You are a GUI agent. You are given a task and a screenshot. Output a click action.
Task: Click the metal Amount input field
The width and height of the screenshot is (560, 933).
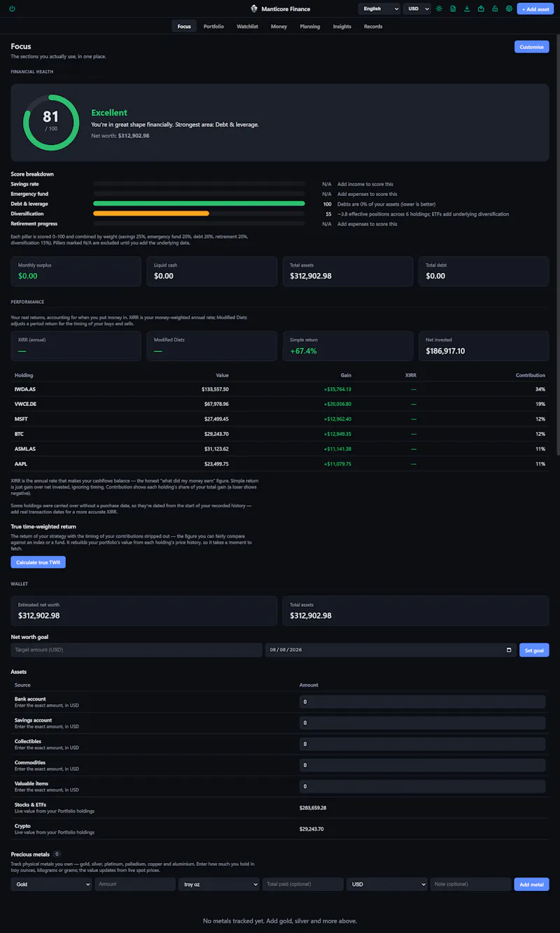(x=135, y=884)
